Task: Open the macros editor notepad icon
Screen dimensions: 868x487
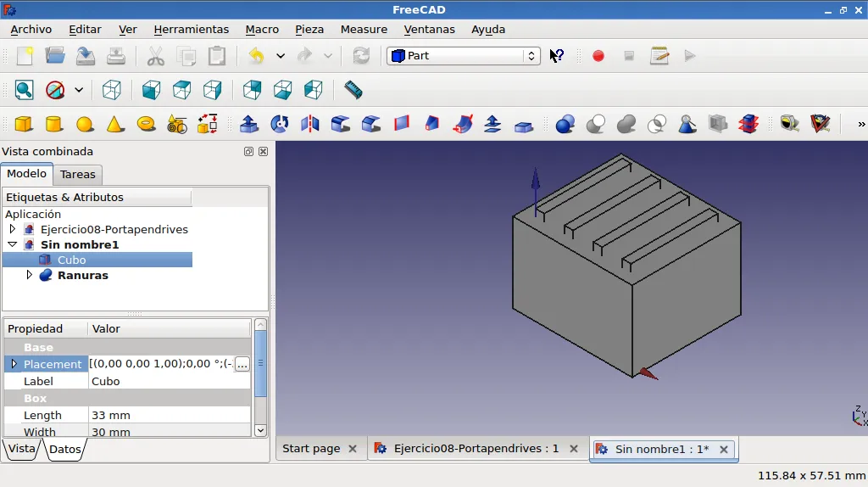Action: 659,56
